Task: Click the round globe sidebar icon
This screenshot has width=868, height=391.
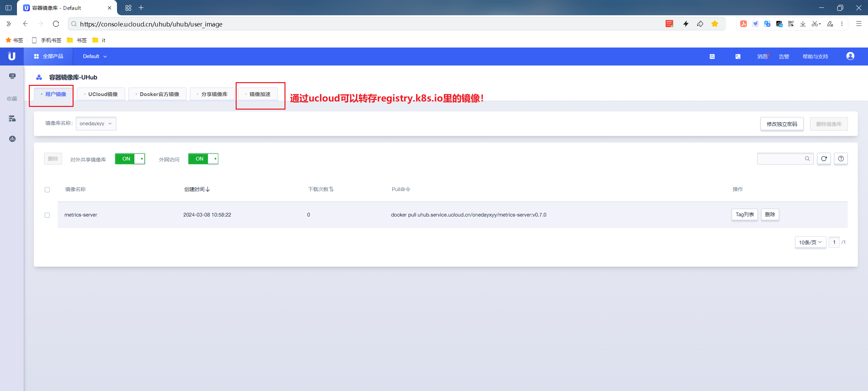Action: 12,139
